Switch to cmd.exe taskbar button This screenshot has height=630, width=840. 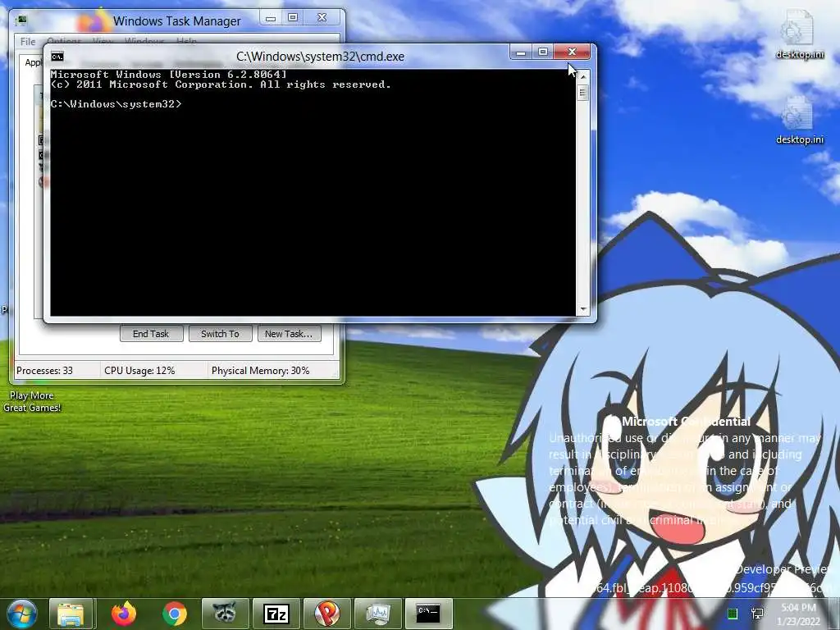coord(428,614)
